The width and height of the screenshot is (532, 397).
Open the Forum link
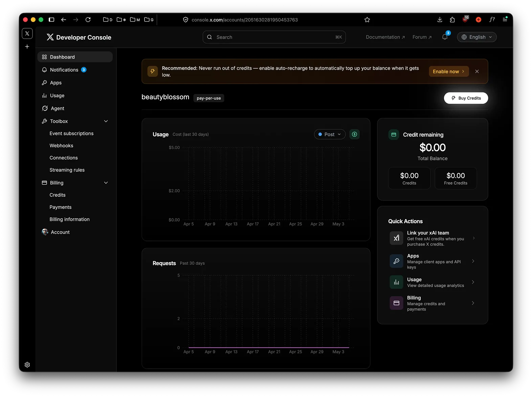pyautogui.click(x=422, y=37)
